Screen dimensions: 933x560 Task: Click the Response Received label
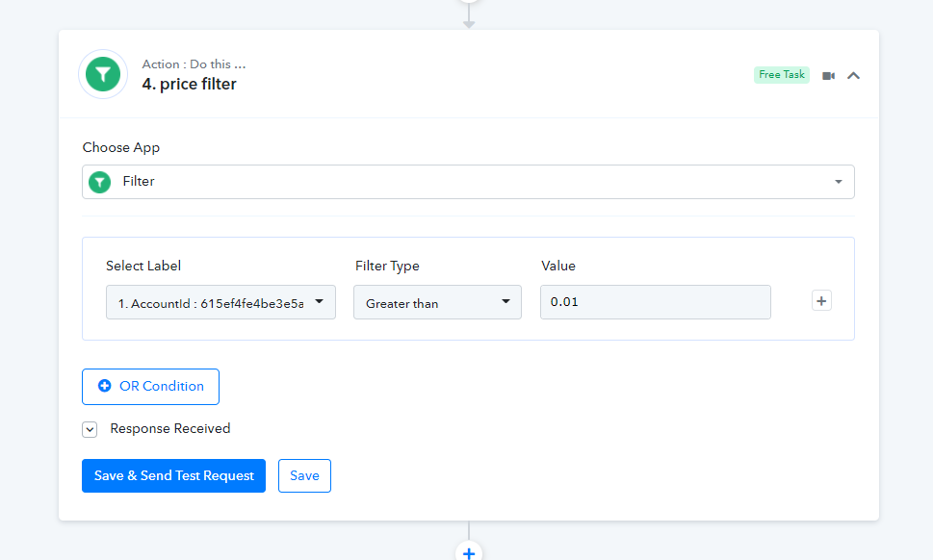click(x=170, y=428)
